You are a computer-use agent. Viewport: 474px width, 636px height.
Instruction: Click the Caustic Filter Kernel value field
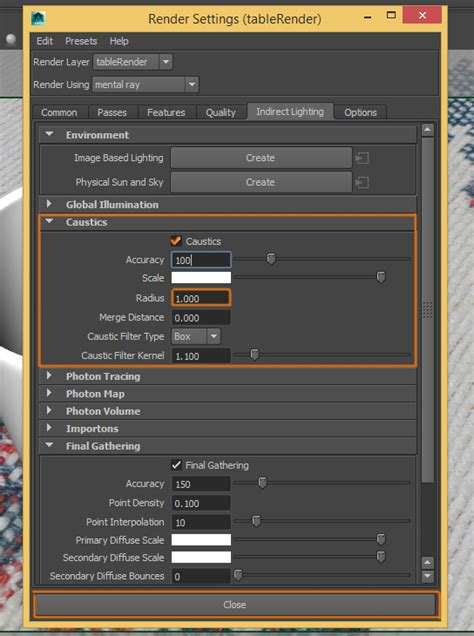(201, 356)
